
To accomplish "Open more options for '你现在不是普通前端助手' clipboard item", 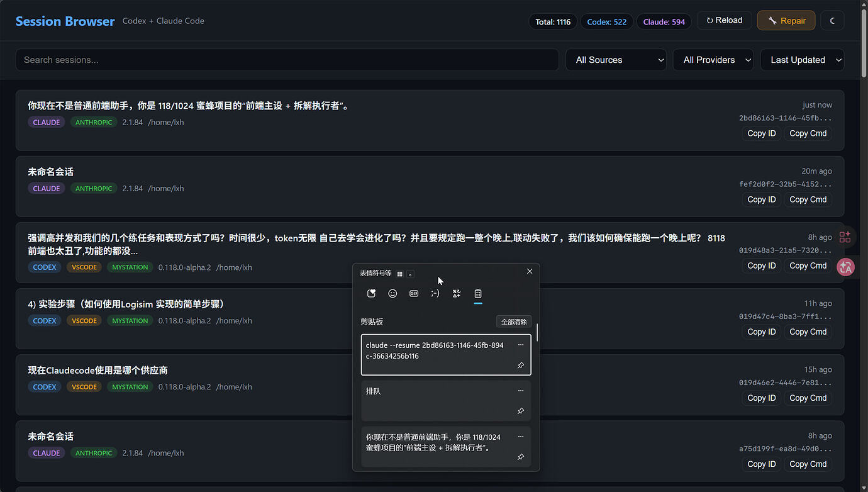I will [x=521, y=437].
